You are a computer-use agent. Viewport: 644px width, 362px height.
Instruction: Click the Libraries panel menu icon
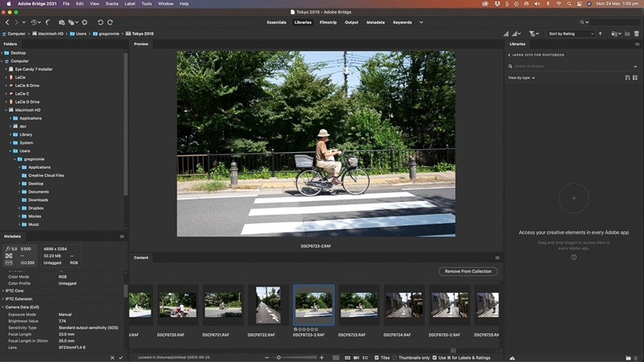[x=637, y=44]
